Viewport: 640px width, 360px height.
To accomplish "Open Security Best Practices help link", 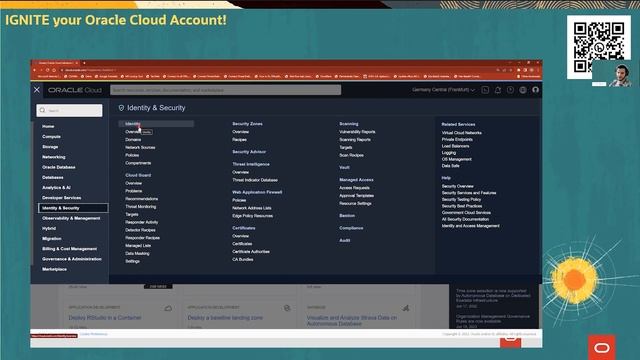I will point(462,206).
